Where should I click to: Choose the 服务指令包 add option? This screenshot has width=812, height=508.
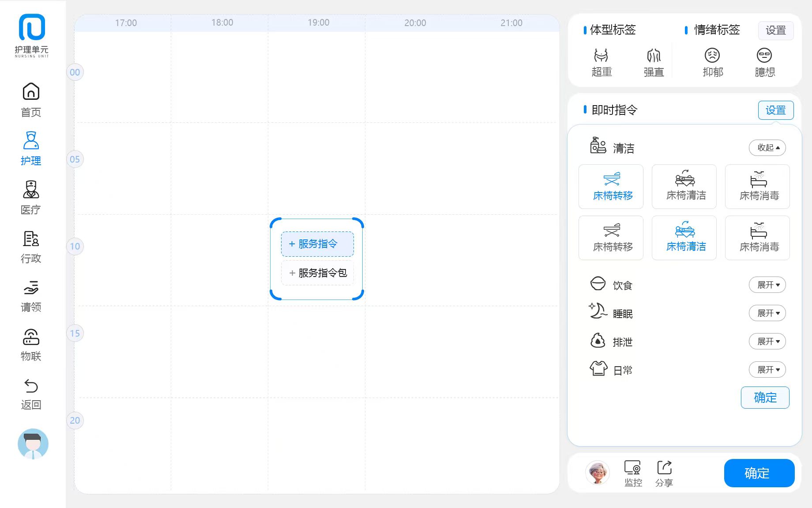click(317, 273)
